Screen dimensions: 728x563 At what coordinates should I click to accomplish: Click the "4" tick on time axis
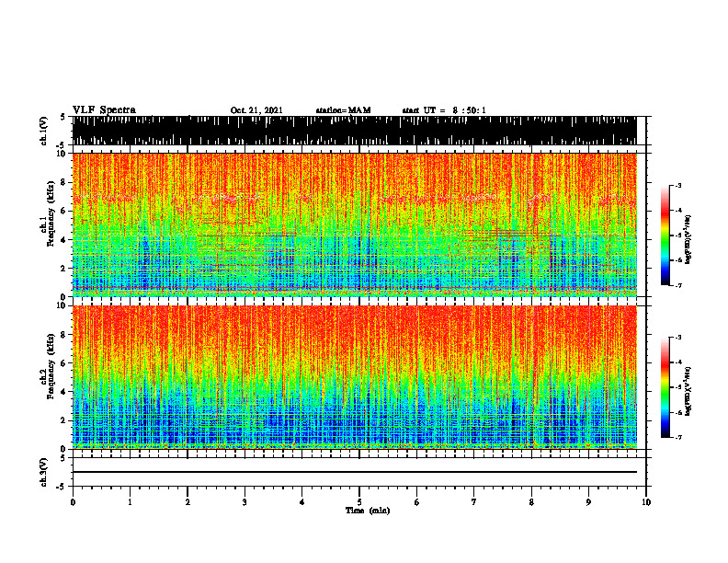(x=302, y=502)
